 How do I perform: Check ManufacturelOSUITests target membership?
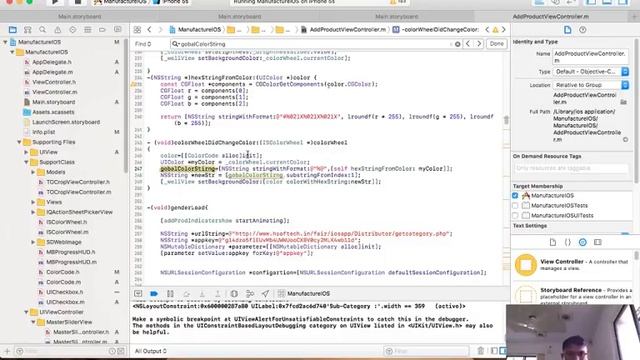coord(515,215)
